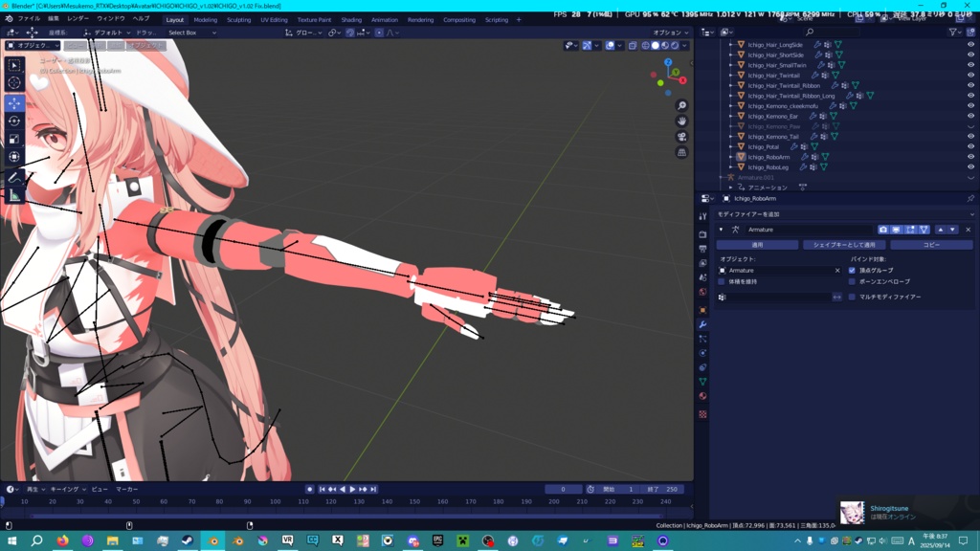Open the Particles properties tab
The width and height of the screenshot is (980, 551).
[702, 339]
